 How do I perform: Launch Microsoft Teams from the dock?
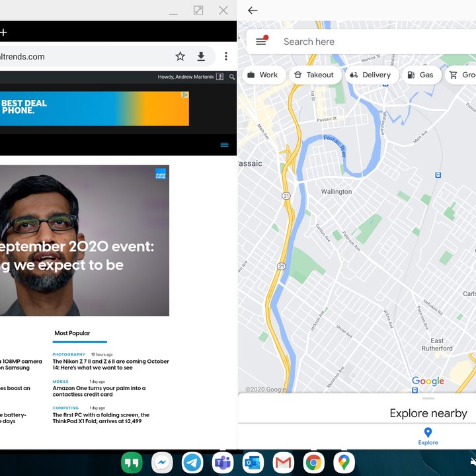223,463
